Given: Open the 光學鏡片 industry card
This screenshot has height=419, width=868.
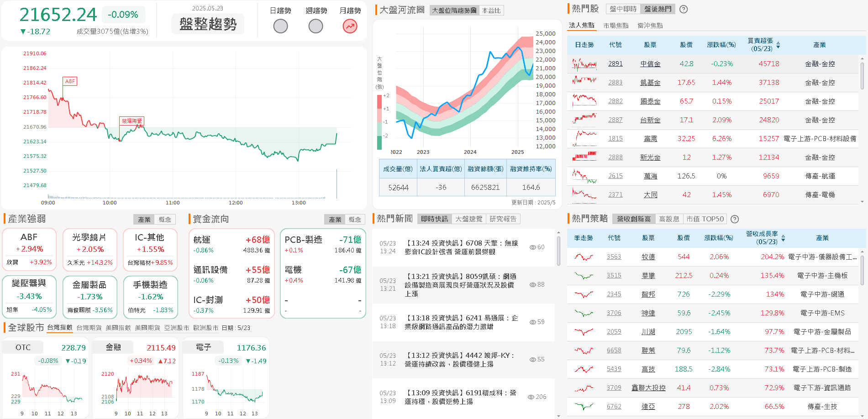Looking at the screenshot, I should coord(89,250).
